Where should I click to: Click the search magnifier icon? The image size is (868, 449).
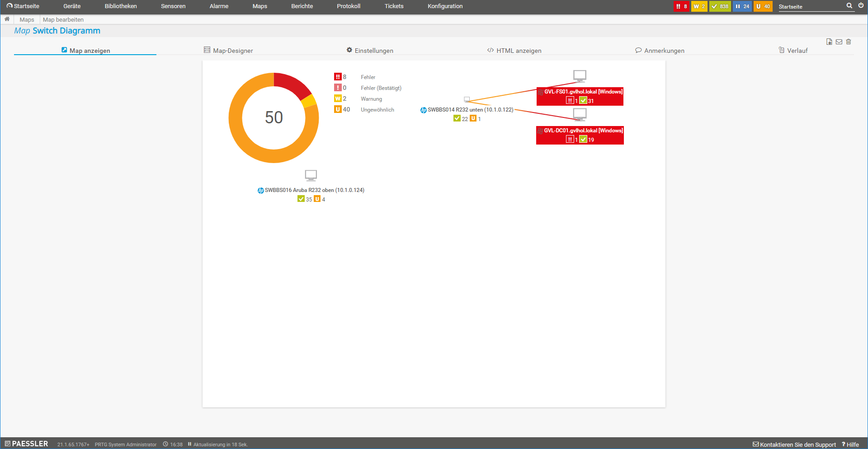click(849, 6)
